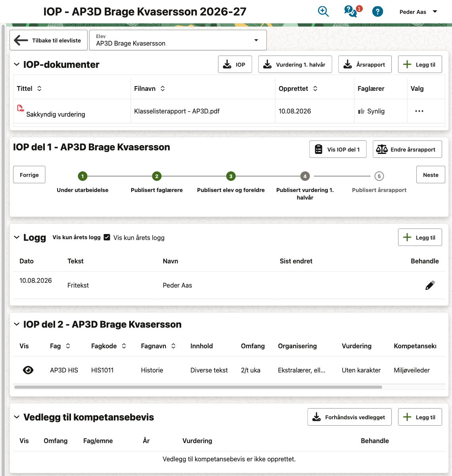Sort by Fagnavn column
This screenshot has width=452, height=476.
173,346
